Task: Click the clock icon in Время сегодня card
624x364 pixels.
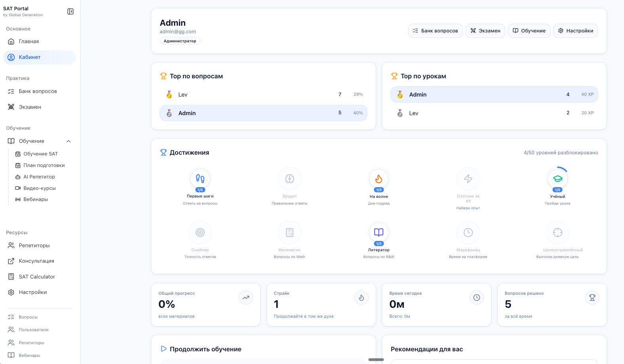Action: [477, 298]
